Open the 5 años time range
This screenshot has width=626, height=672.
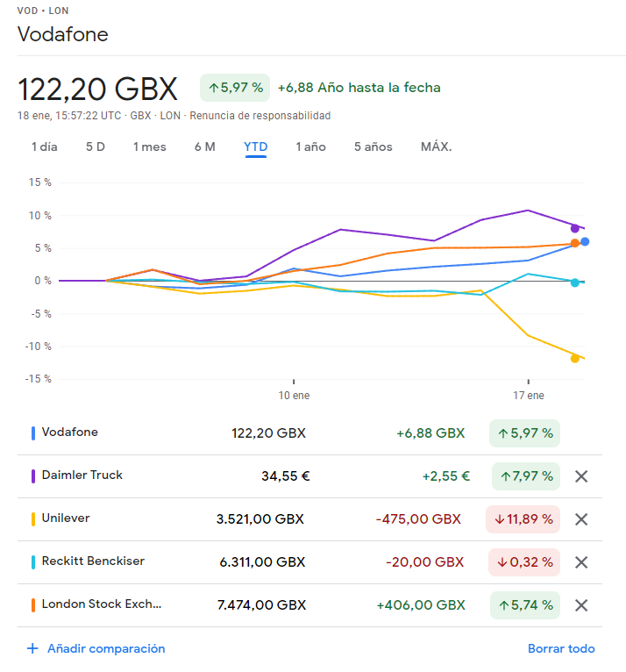(x=373, y=147)
